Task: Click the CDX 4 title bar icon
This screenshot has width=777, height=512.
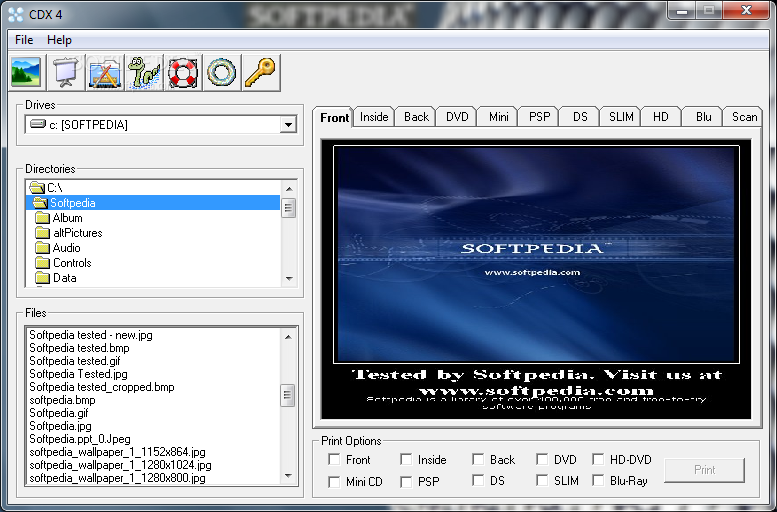Action: [x=15, y=15]
